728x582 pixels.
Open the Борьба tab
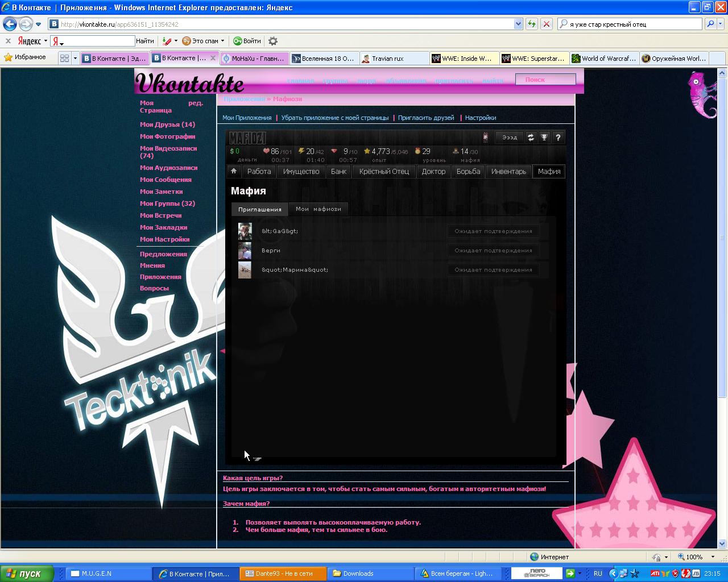(468, 171)
